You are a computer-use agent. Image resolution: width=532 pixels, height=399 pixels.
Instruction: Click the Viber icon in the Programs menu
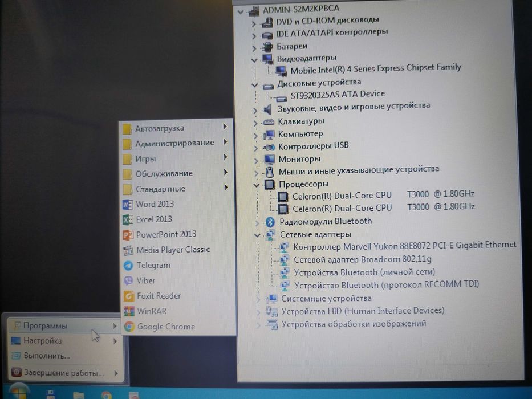(128, 280)
